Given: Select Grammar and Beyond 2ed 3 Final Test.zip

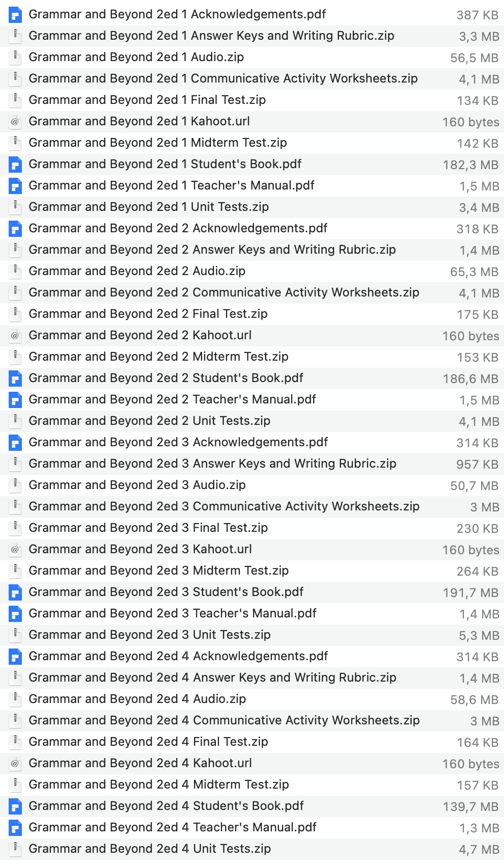Looking at the screenshot, I should [148, 528].
